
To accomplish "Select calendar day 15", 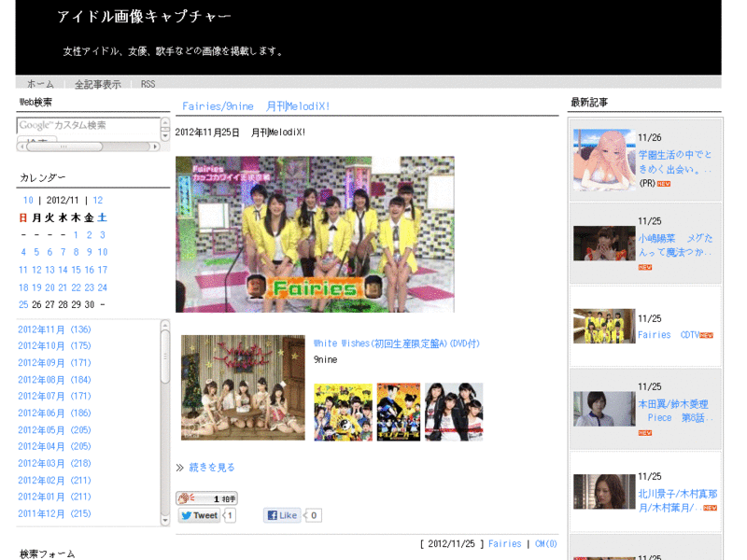I will 76,270.
